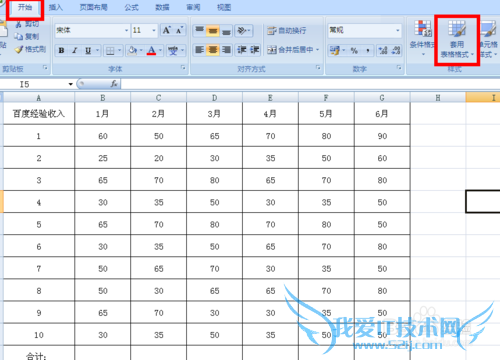Open the alignment group dialog launcher
This screenshot has width=500, height=360.
(x=318, y=68)
